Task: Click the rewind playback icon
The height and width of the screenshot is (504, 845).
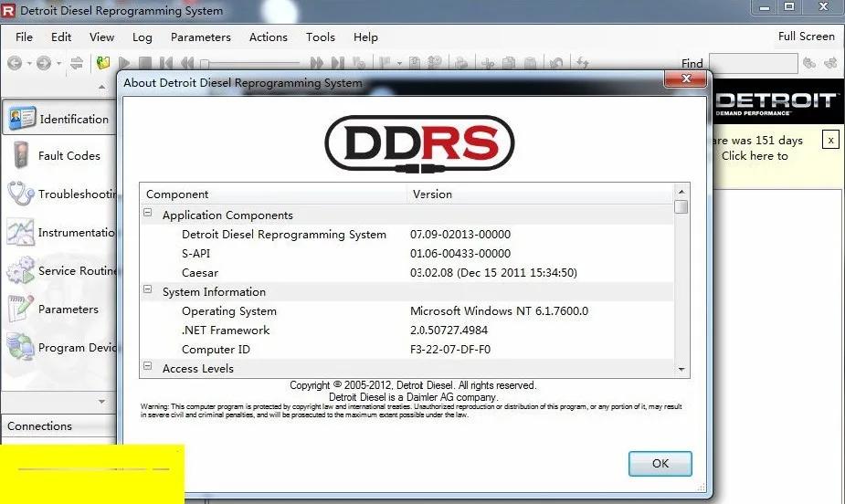Action: (187, 64)
